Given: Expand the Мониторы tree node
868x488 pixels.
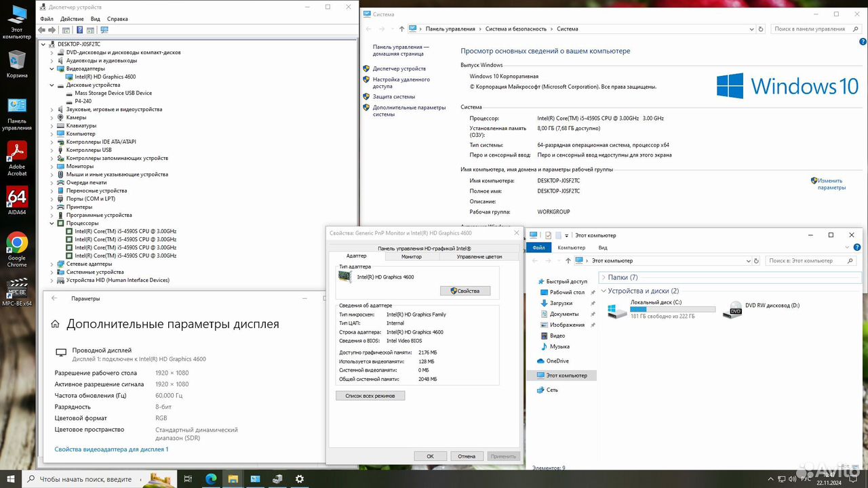Looking at the screenshot, I should (x=52, y=166).
